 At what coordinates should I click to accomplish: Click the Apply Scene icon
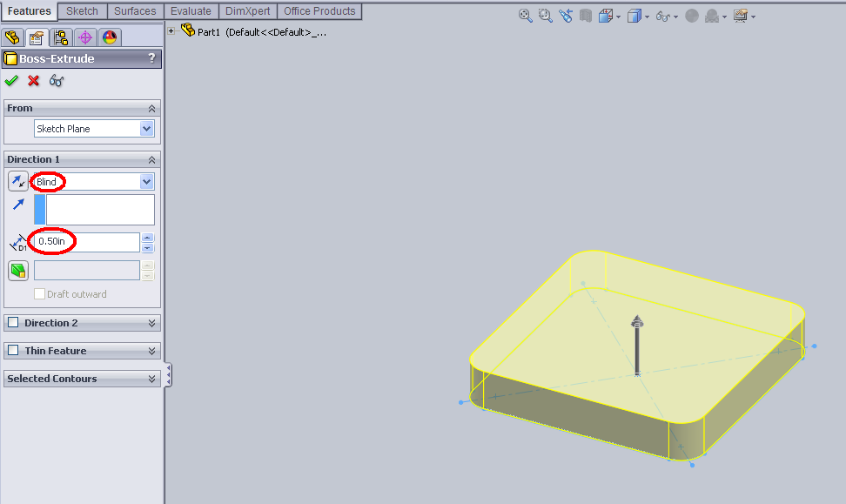712,17
